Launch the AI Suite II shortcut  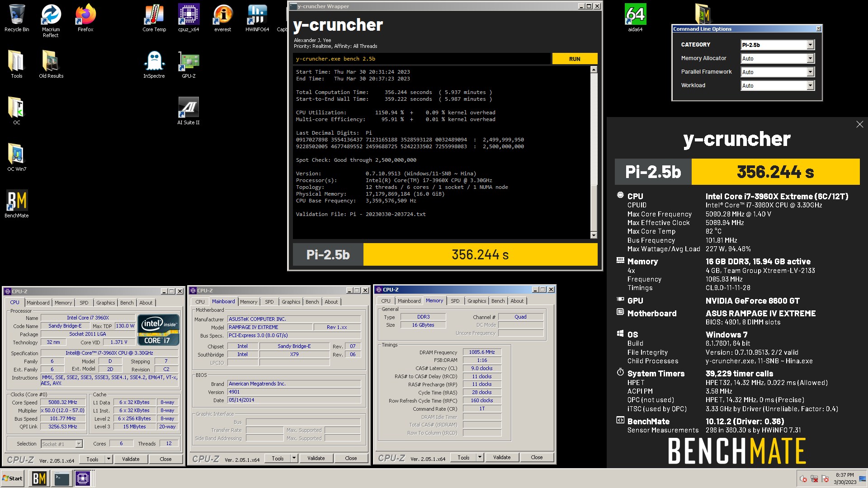[x=189, y=111]
